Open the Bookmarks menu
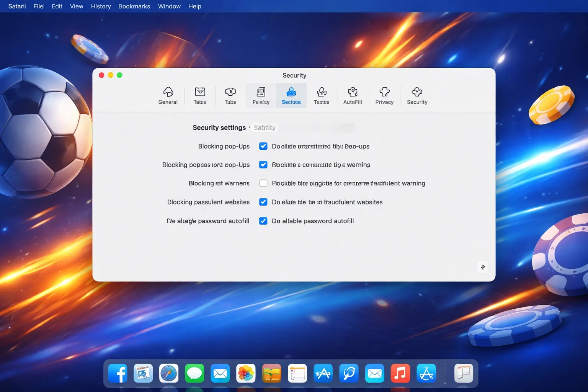The width and height of the screenshot is (588, 392). [134, 6]
